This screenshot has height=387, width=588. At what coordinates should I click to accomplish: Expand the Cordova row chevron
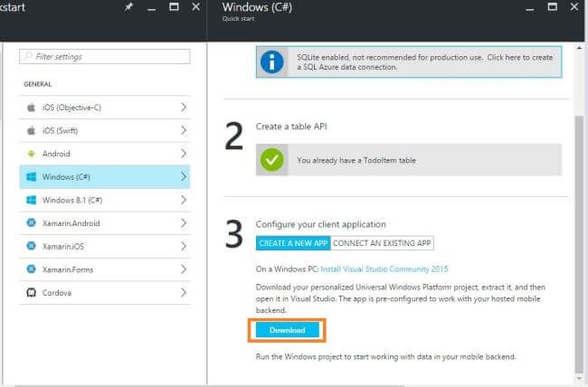[x=184, y=292]
